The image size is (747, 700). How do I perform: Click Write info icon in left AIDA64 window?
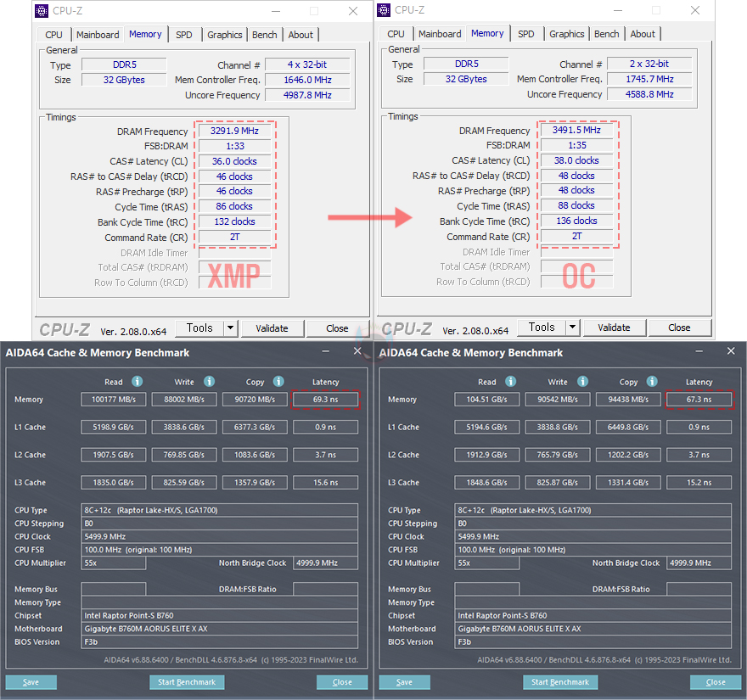coord(209,382)
